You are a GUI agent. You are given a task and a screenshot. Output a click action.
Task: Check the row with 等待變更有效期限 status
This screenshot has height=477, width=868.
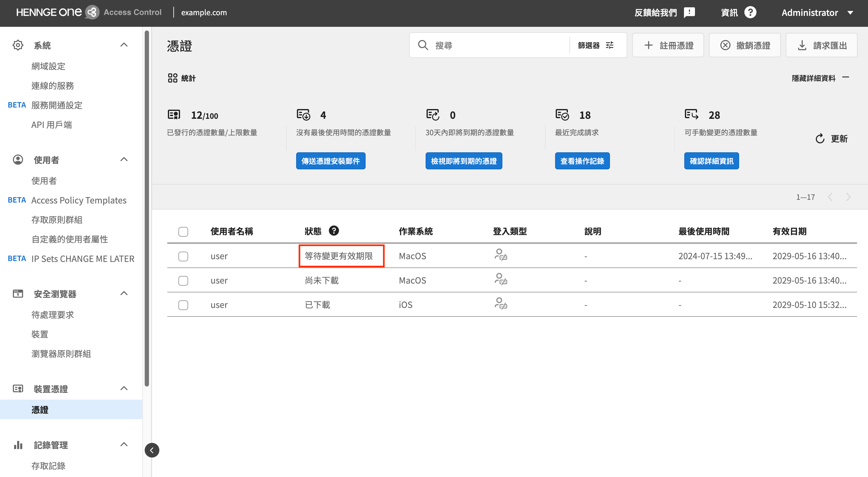[183, 256]
